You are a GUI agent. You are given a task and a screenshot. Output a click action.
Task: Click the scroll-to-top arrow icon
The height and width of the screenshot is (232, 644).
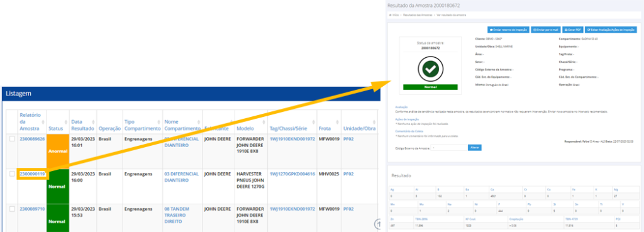(377, 224)
